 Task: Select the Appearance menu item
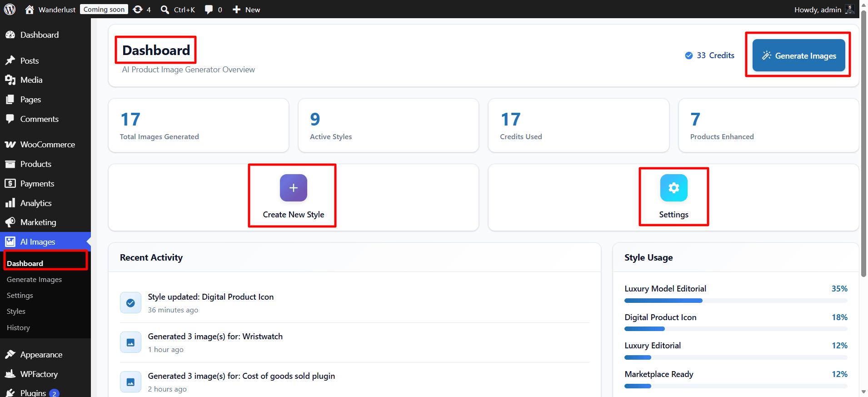[x=45, y=355]
